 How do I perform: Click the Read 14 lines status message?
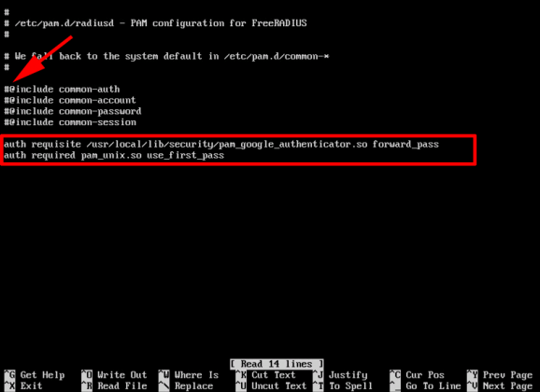[277, 364]
